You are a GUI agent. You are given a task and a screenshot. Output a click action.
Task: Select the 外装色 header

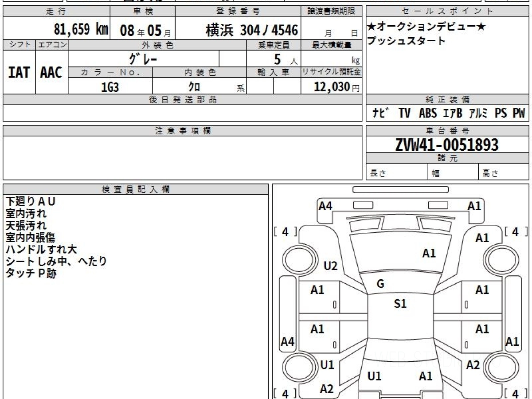pyautogui.click(x=157, y=45)
